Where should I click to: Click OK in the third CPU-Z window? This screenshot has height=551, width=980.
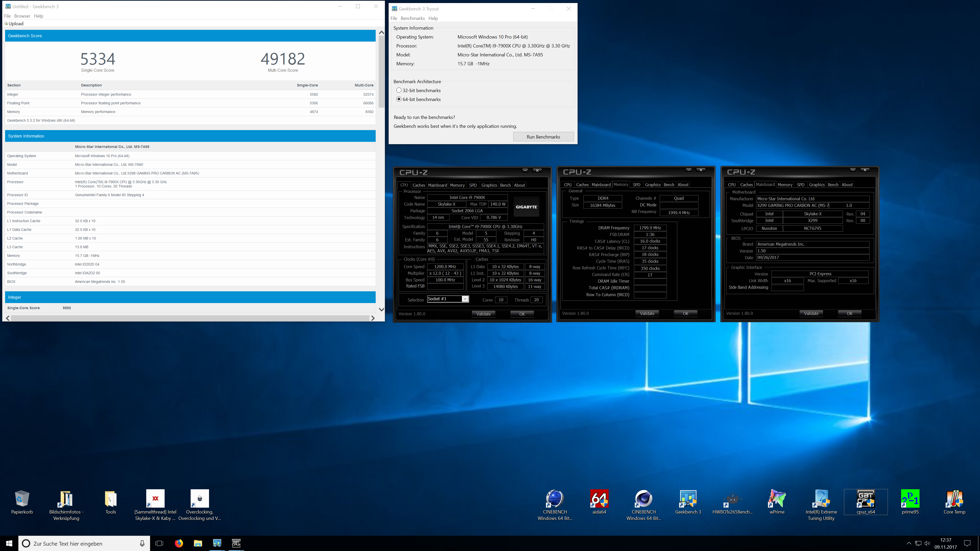850,313
